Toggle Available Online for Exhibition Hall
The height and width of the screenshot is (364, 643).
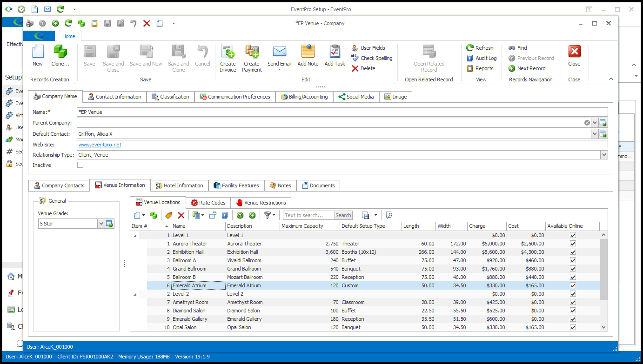pos(573,252)
